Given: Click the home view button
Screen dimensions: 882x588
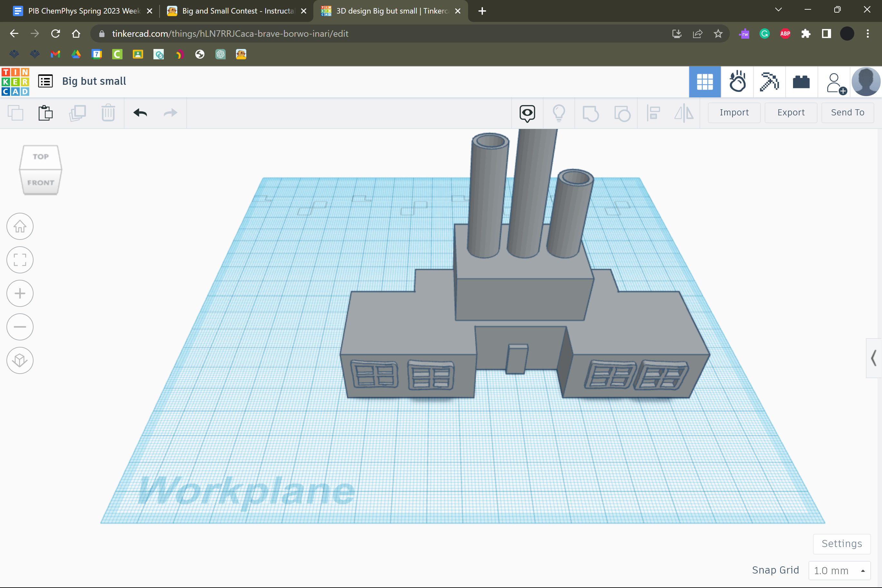Looking at the screenshot, I should (x=20, y=227).
